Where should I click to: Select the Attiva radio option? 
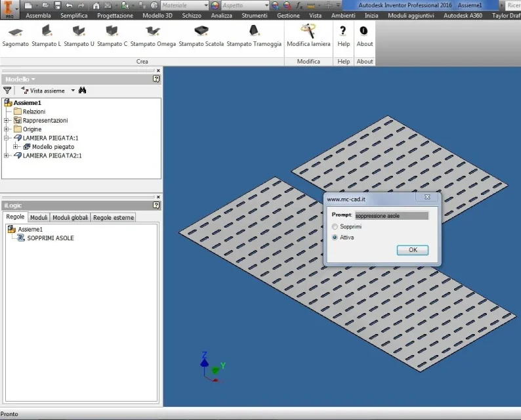(335, 238)
